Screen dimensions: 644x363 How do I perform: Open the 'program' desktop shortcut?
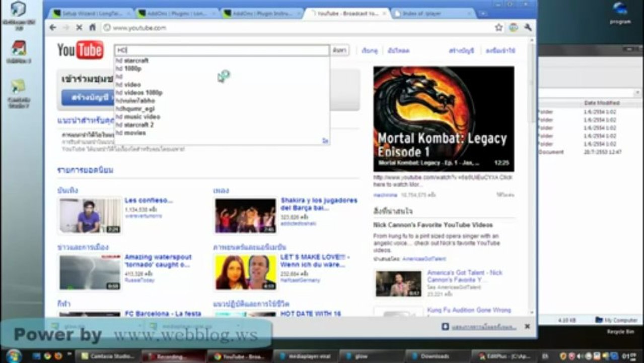[620, 13]
